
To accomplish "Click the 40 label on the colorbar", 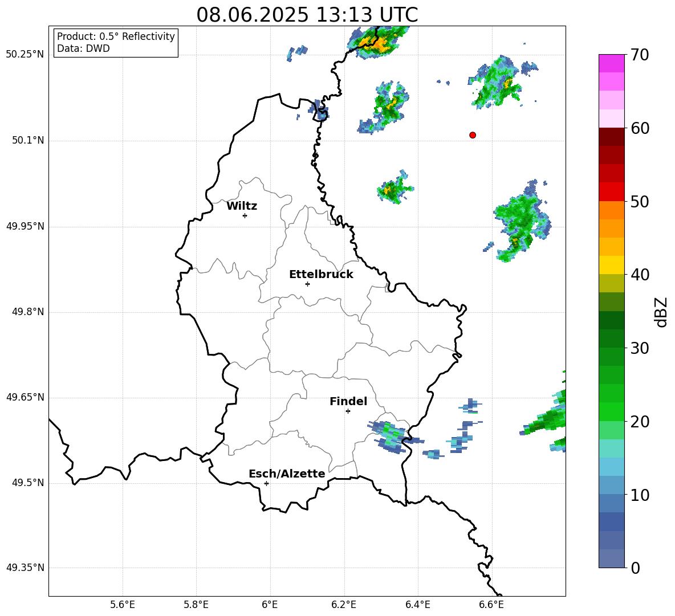I will [640, 275].
